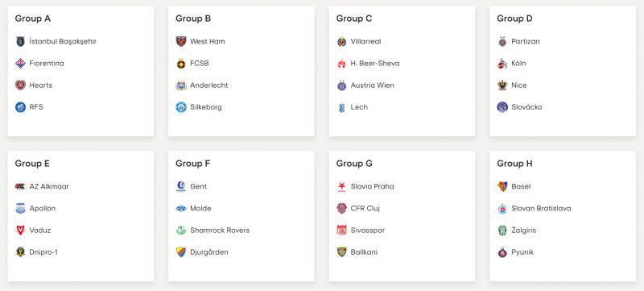
Task: Click the Köln club crest icon
Action: point(502,64)
